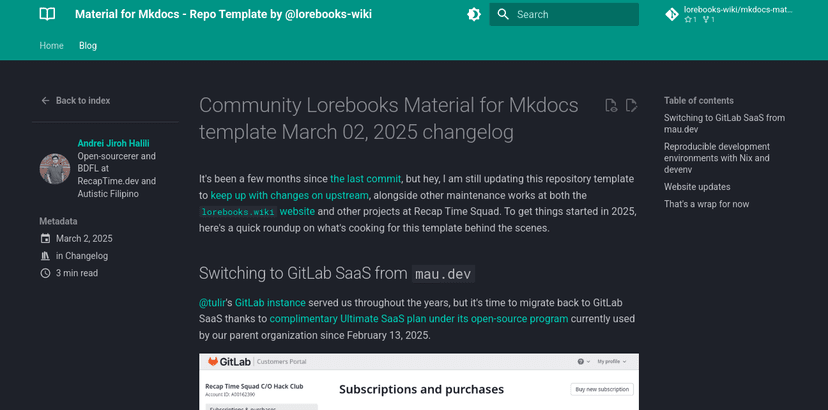The image size is (828, 410).
Task: Toggle the dark/light color scheme
Action: pyautogui.click(x=474, y=14)
